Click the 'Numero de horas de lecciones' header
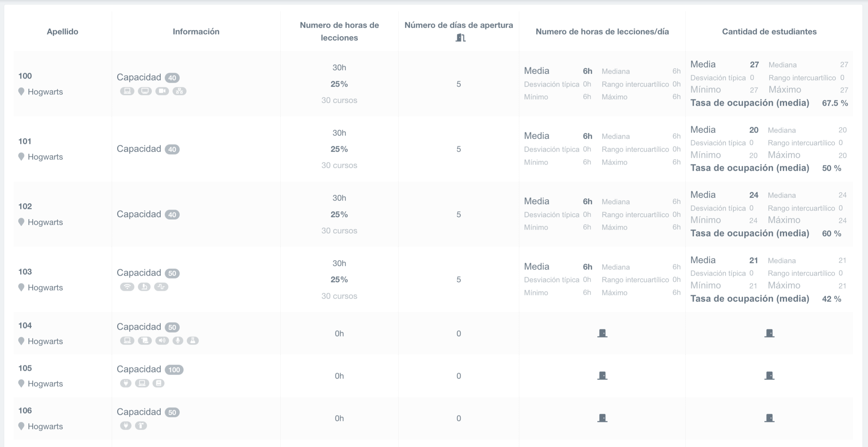The width and height of the screenshot is (868, 447). click(x=339, y=31)
